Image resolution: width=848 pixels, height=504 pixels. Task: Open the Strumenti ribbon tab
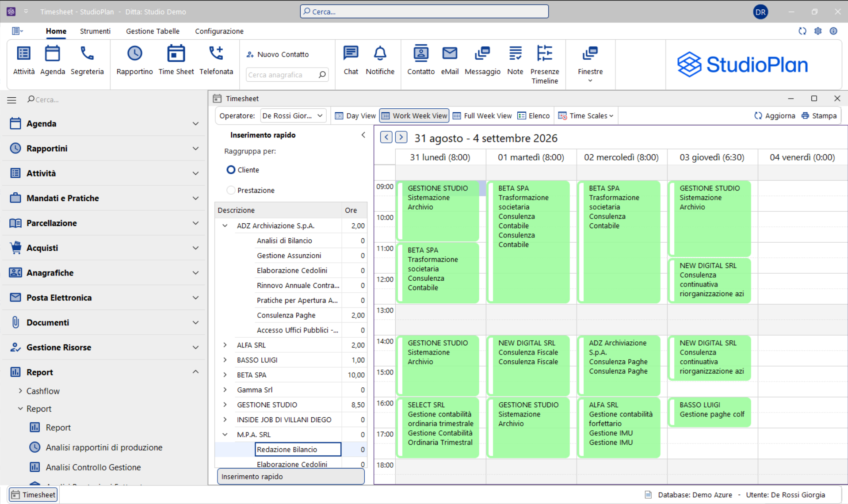95,31
